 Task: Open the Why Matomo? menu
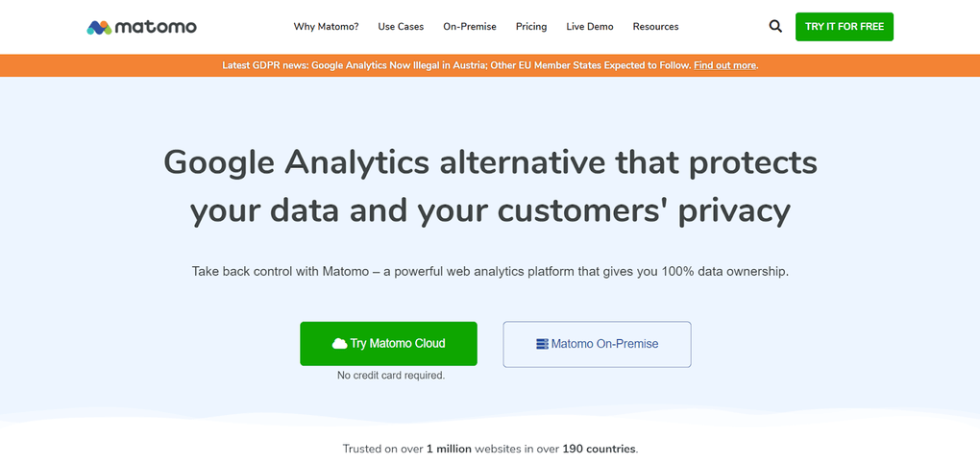326,27
